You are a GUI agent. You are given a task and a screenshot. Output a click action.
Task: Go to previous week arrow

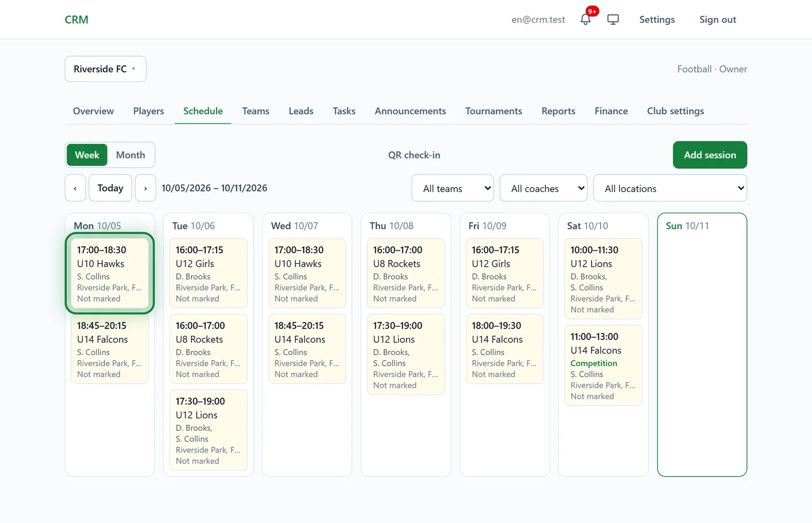[x=75, y=188]
